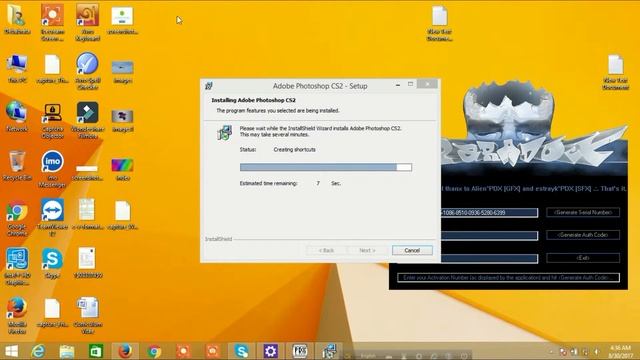Image resolution: width=640 pixels, height=360 pixels.
Task: Close the Adobe Photoshop CS2 Setup window
Action: pos(427,84)
